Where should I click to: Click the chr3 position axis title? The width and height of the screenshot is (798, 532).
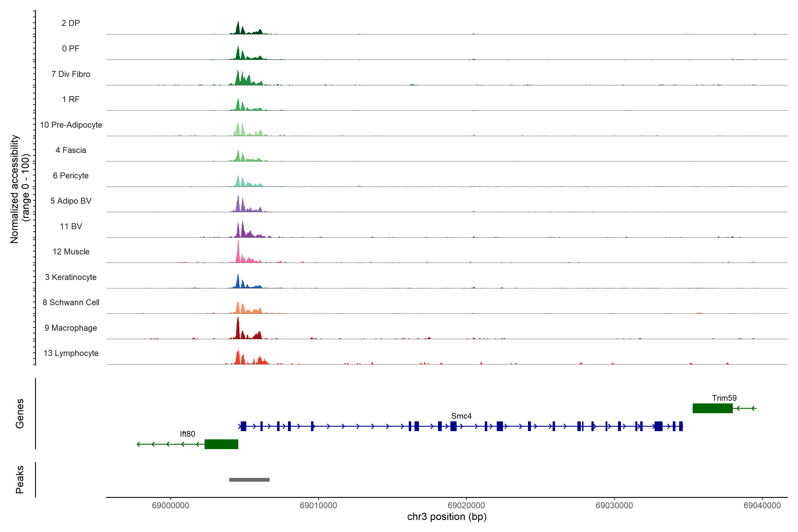point(446,517)
